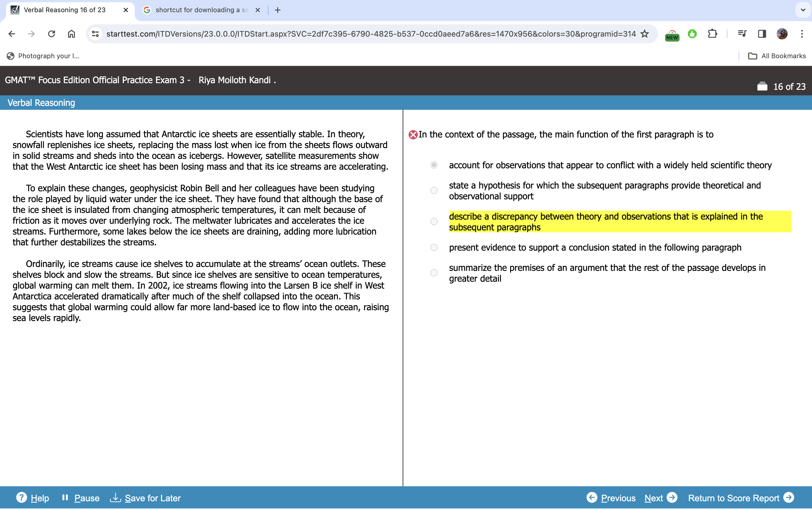
Task: Open Chrome side panel icon
Action: click(762, 34)
